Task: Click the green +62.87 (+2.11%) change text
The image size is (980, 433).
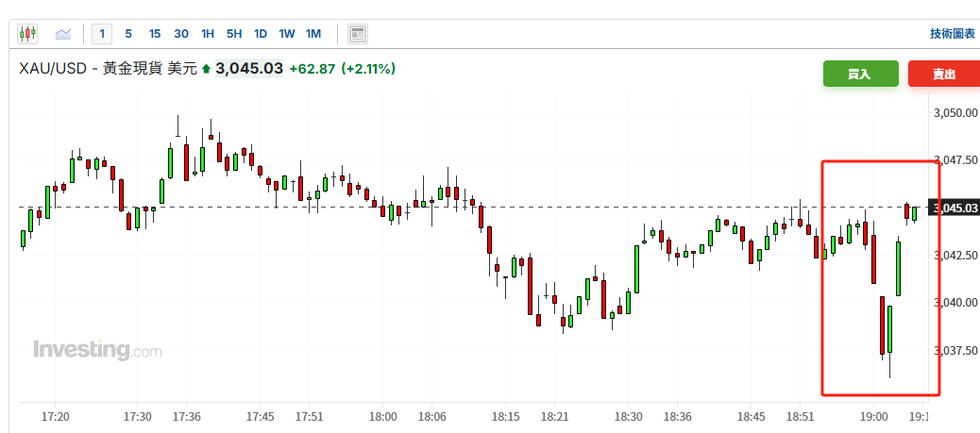Action: [x=342, y=69]
